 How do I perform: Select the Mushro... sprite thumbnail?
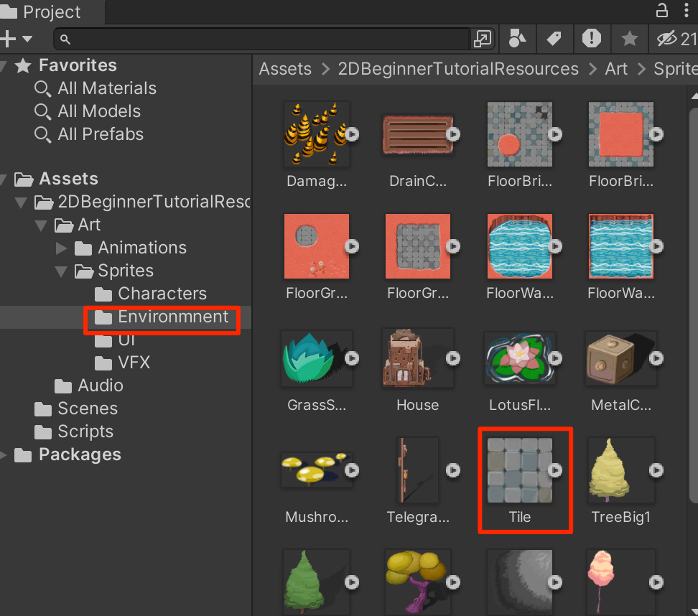(x=317, y=470)
